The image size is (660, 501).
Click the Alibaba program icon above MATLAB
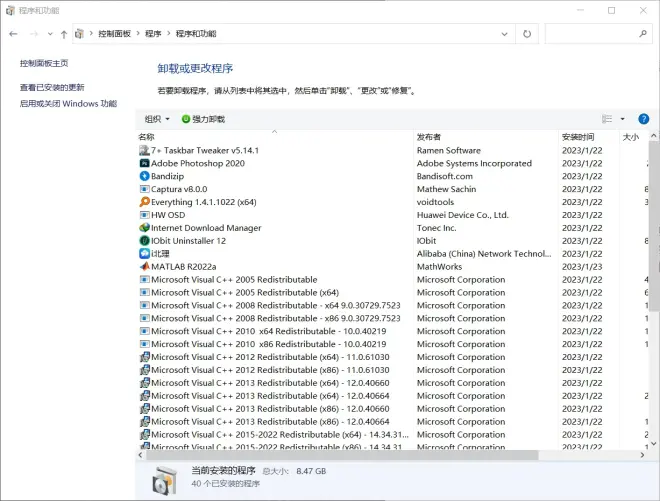144,253
